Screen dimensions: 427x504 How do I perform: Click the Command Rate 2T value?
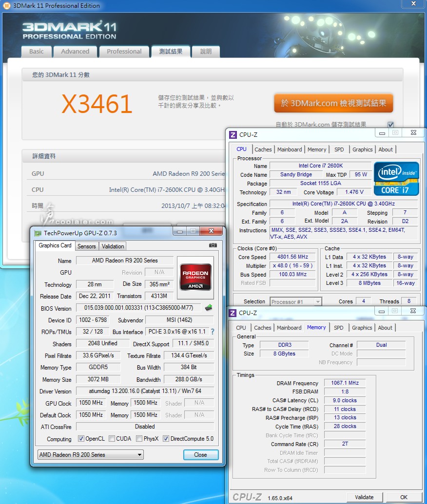pos(345,444)
